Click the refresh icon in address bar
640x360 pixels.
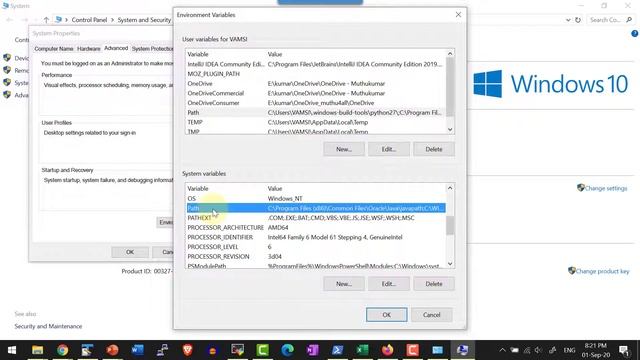pyautogui.click(x=578, y=20)
